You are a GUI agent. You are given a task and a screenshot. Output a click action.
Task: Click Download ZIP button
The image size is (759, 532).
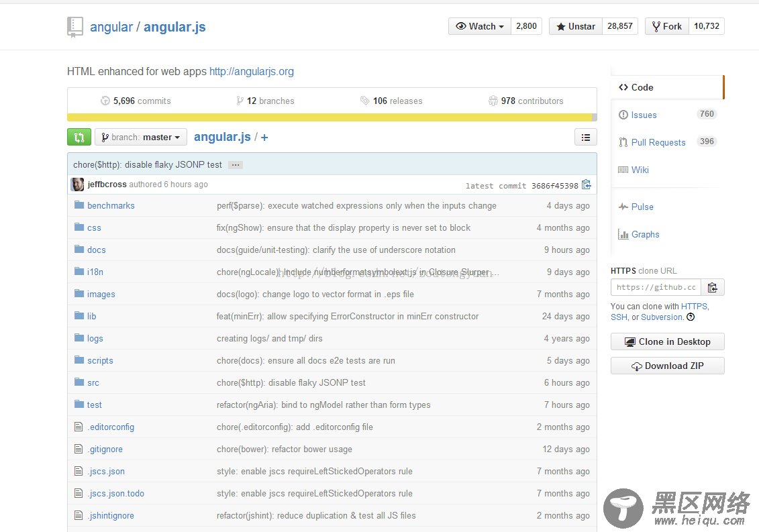click(x=668, y=366)
